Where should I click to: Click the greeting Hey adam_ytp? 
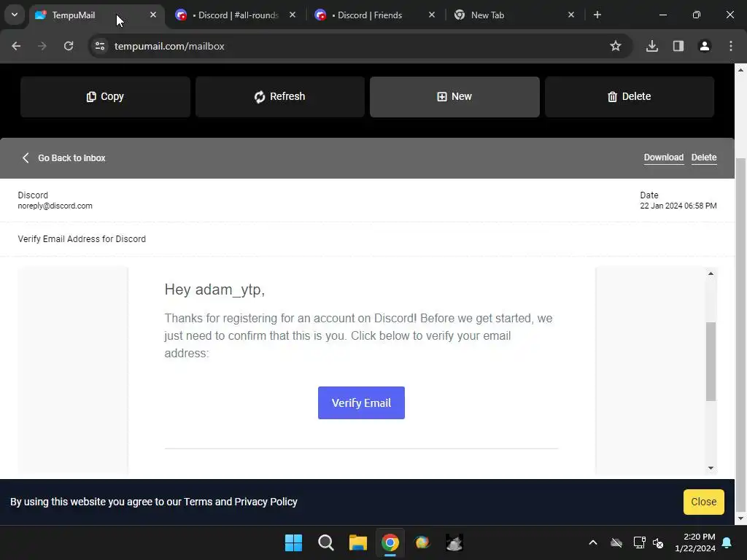pyautogui.click(x=214, y=289)
